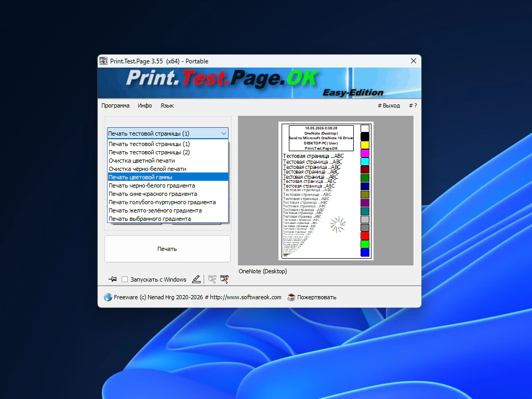Image resolution: width=532 pixels, height=399 pixels.
Task: Click the 'Печать' button
Action: pyautogui.click(x=167, y=249)
